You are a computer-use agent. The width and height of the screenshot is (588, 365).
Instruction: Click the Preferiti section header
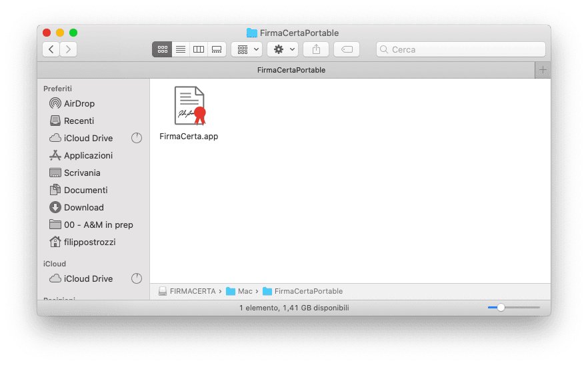coord(57,89)
